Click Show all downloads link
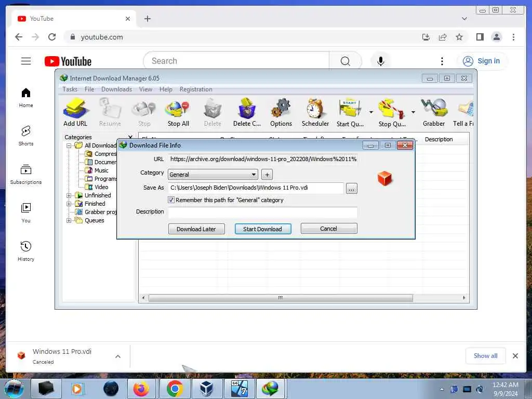This screenshot has width=532, height=399. pos(486,355)
